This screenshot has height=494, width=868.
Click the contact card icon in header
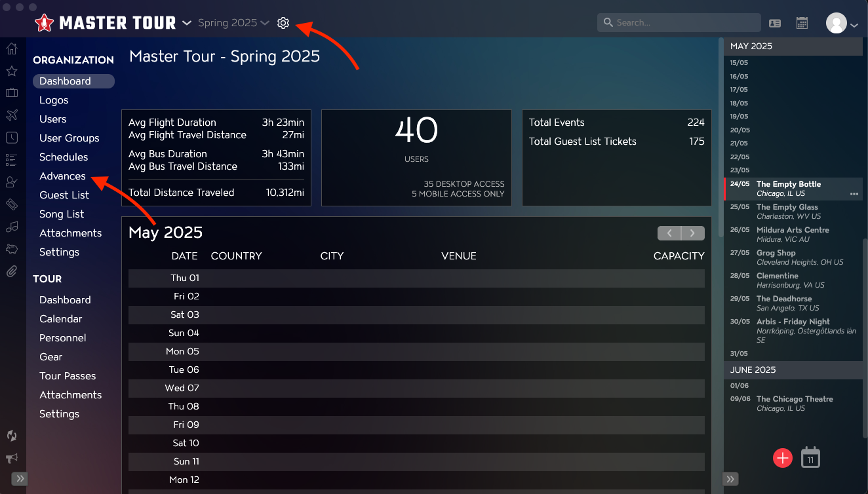pos(774,23)
